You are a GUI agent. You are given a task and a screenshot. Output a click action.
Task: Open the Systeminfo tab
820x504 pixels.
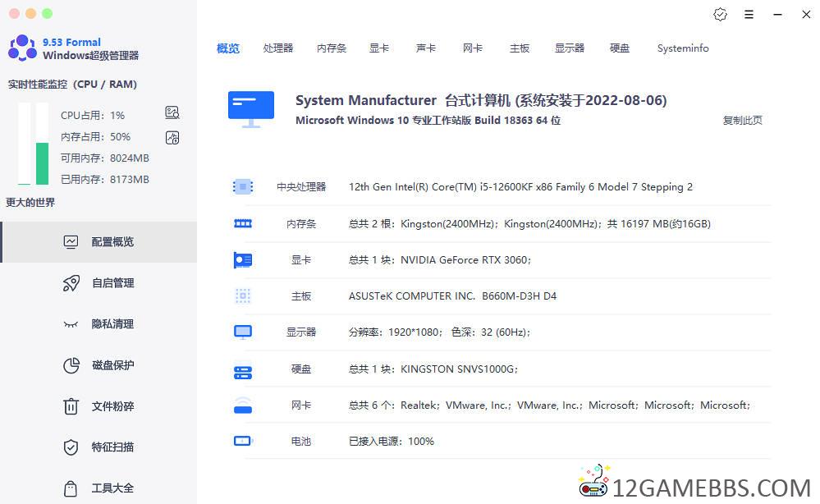tap(683, 48)
